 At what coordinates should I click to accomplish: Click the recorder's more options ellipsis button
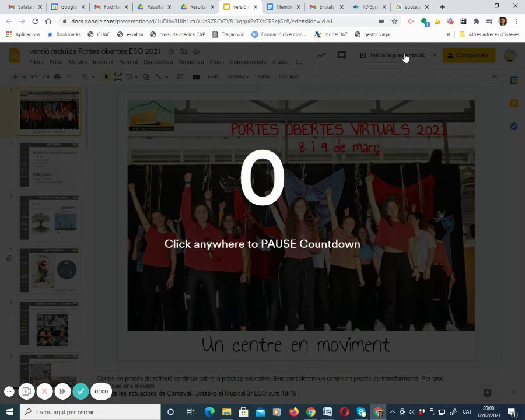pyautogui.click(x=9, y=391)
